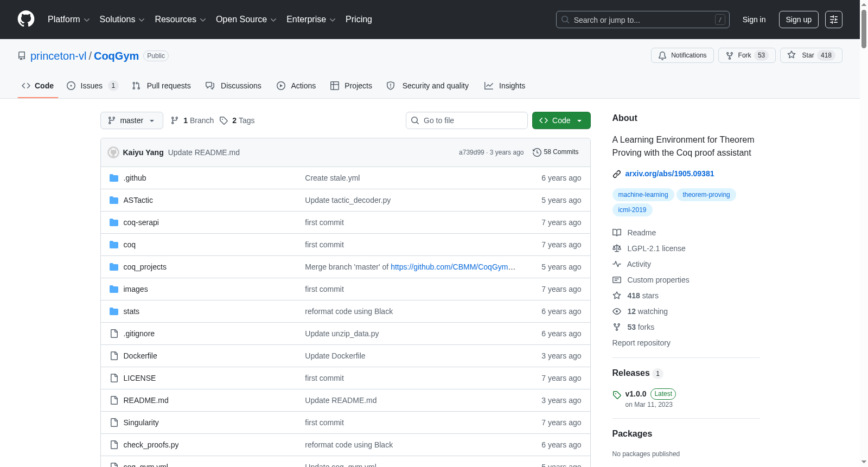
Task: Click the file icon for .gitignore
Action: tap(114, 334)
